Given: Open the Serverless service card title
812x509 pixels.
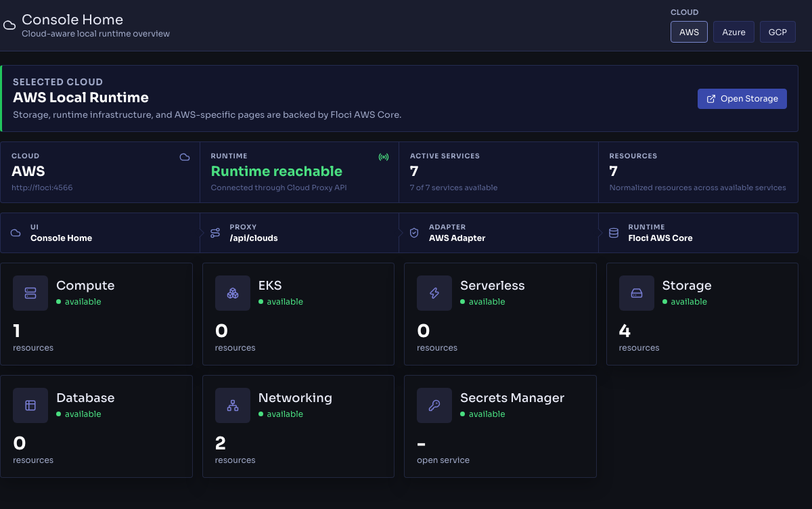Looking at the screenshot, I should (x=493, y=286).
